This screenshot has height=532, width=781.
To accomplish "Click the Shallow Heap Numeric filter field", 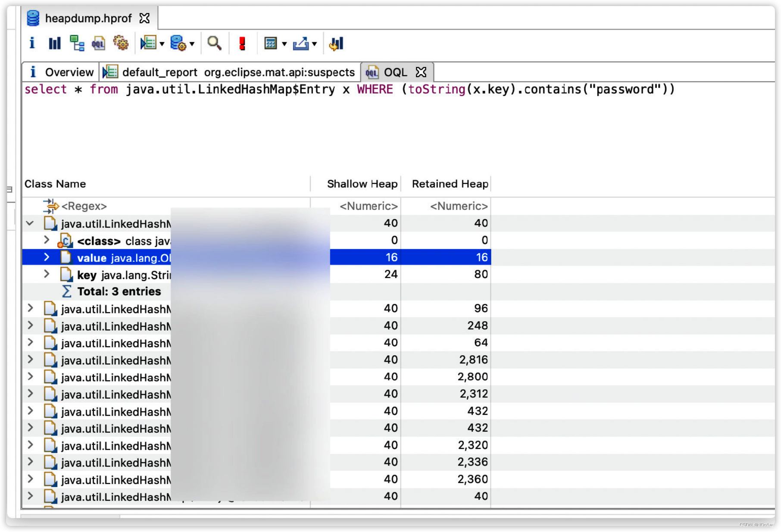I will point(356,206).
